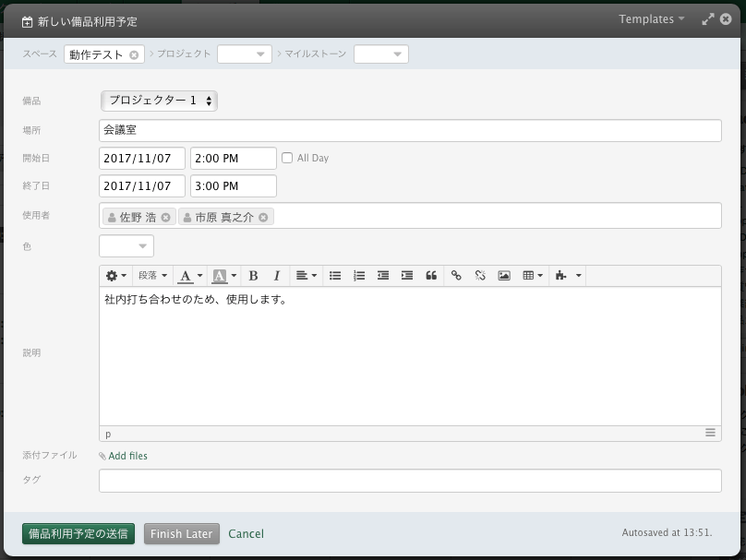Insert an image into the description
Image resolution: width=746 pixels, height=560 pixels.
point(504,276)
